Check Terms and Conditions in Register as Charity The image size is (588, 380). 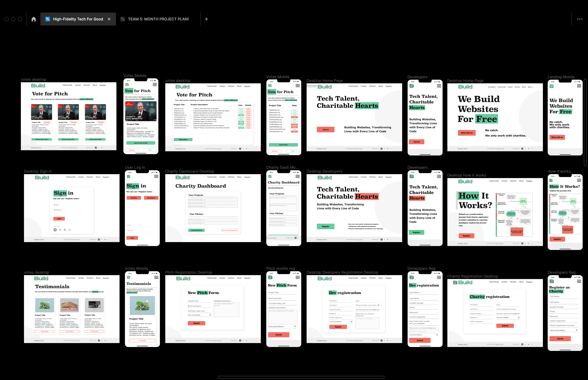coord(576,330)
